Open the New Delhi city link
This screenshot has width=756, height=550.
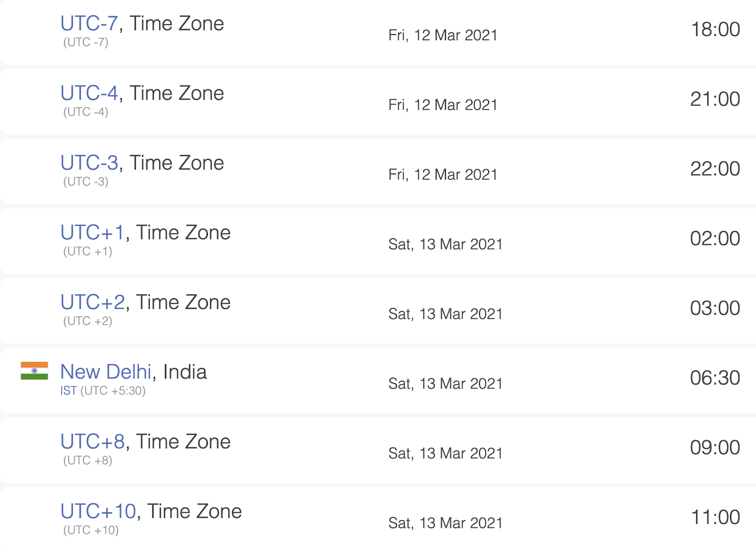click(x=106, y=372)
